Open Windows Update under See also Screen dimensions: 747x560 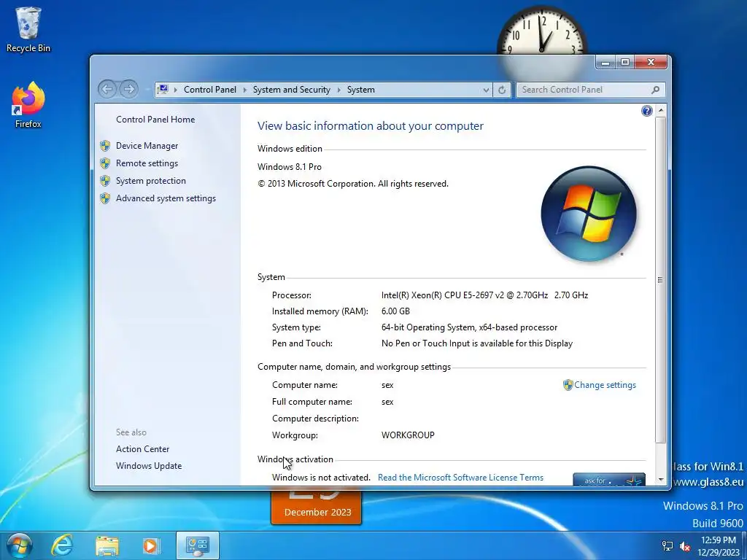[x=149, y=466]
